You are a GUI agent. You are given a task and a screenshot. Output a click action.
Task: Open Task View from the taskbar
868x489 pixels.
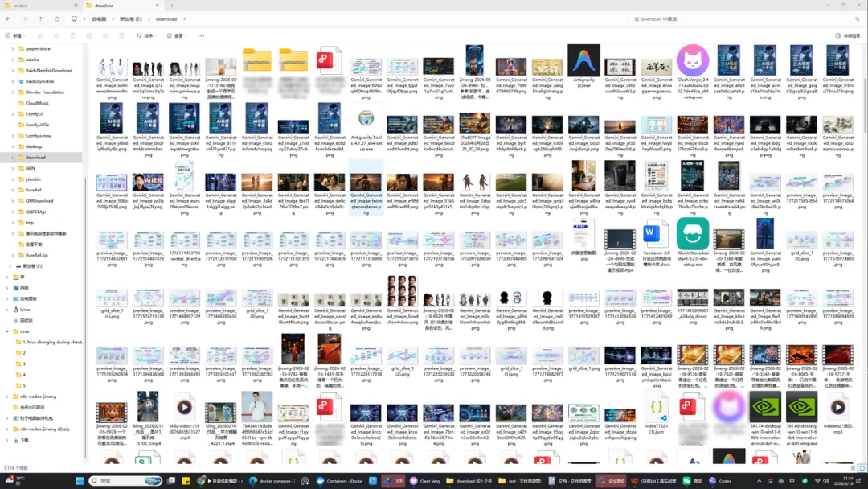(171, 481)
